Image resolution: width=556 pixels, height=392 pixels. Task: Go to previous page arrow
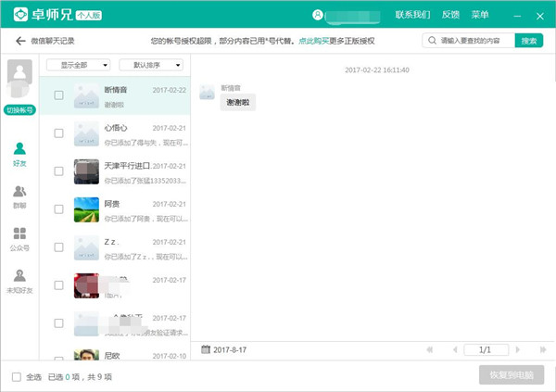[x=455, y=349]
